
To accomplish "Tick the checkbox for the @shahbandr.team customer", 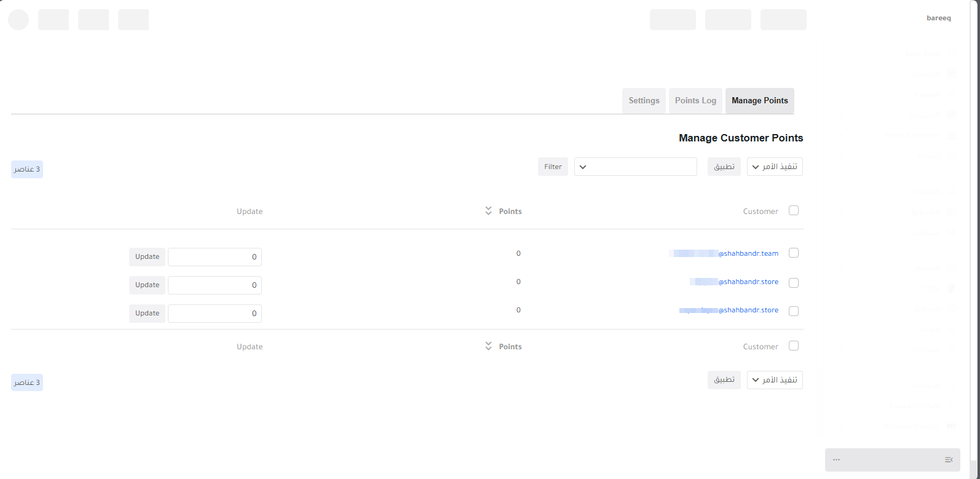I will (x=793, y=253).
